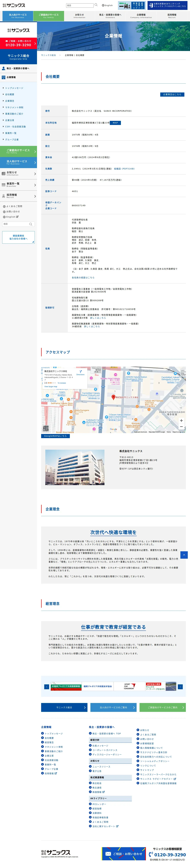Open 企業情報 Company Information menu
Viewport: 190px width, 868px height.
pos(141,16)
